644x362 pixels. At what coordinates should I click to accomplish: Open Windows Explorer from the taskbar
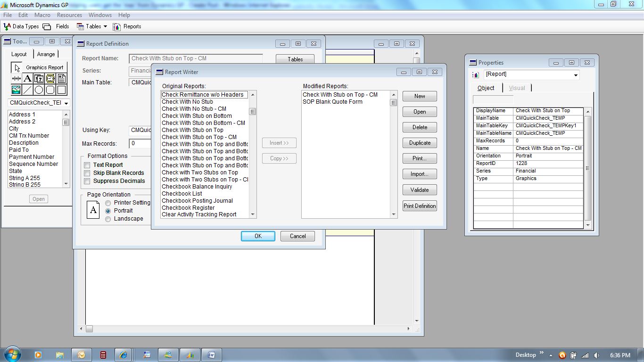pos(60,355)
